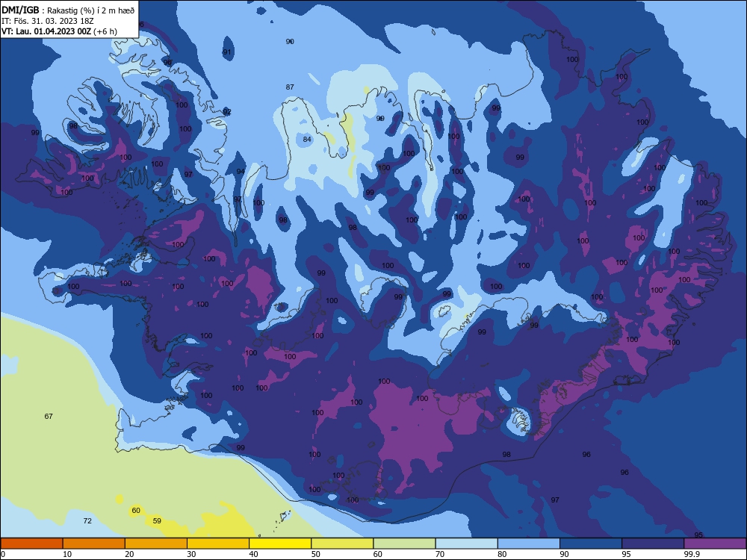The width and height of the screenshot is (747, 560).
Task: Click the '87' humidity value on the map
Action: [290, 87]
